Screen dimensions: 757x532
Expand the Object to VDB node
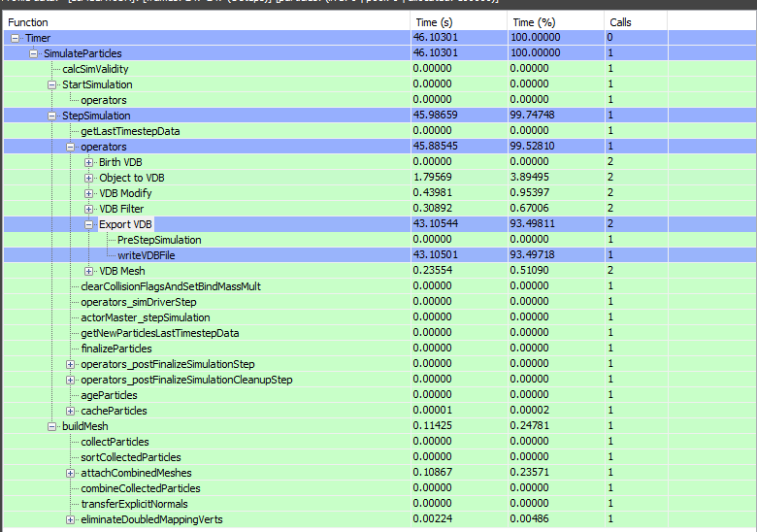89,178
